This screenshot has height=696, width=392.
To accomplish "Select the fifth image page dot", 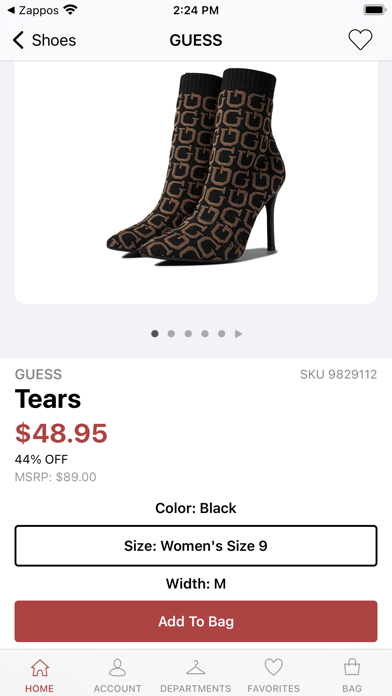I will 222,334.
